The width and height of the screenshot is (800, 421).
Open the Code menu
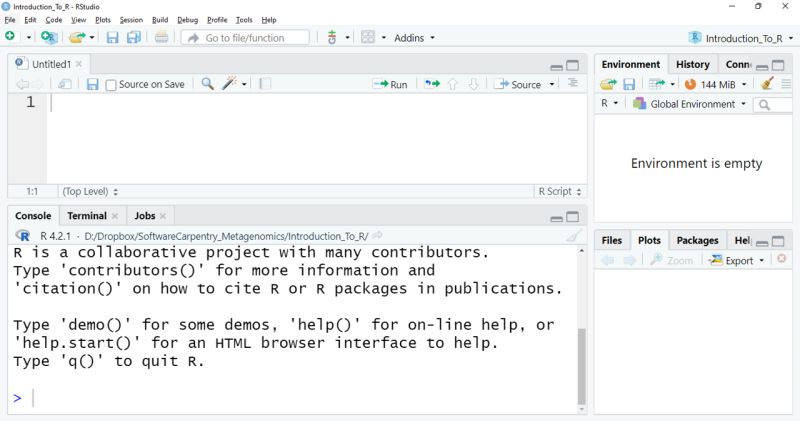(x=54, y=20)
